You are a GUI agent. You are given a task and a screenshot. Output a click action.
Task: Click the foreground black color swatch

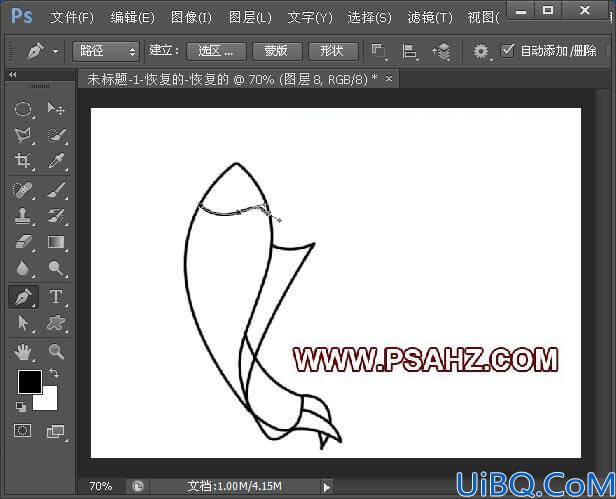click(x=30, y=382)
